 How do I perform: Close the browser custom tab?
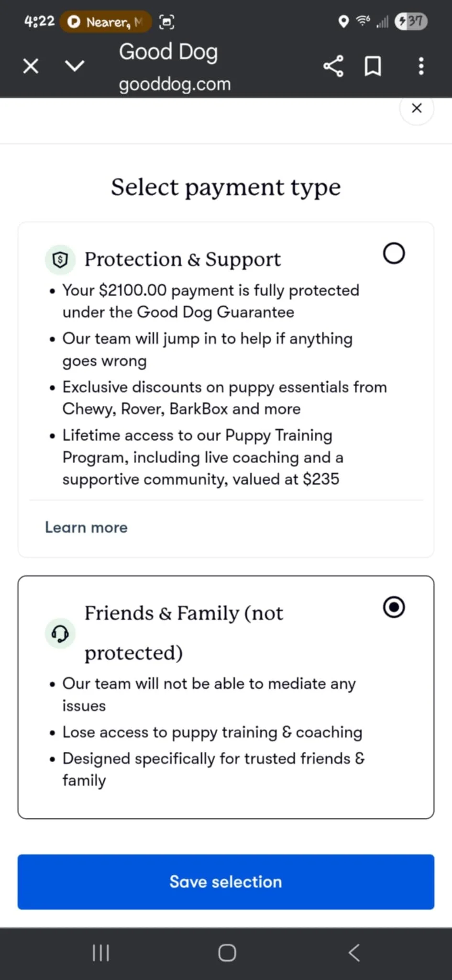[31, 66]
